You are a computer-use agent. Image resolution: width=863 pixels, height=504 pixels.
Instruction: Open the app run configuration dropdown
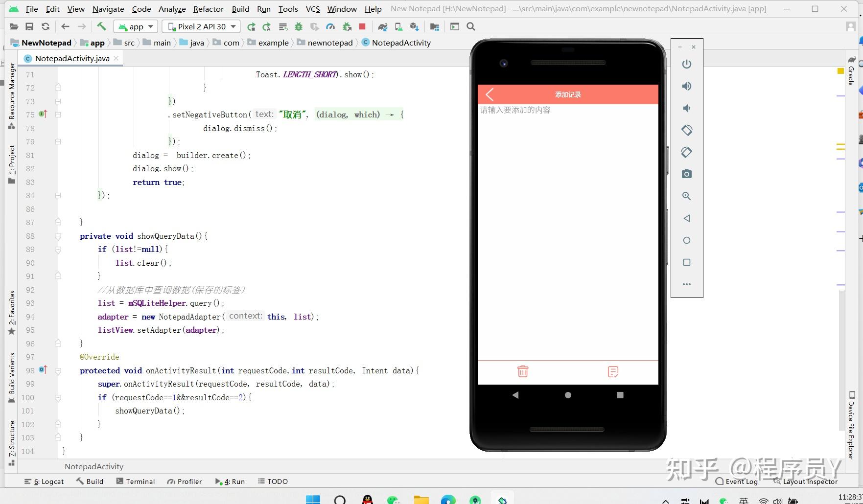tap(136, 26)
